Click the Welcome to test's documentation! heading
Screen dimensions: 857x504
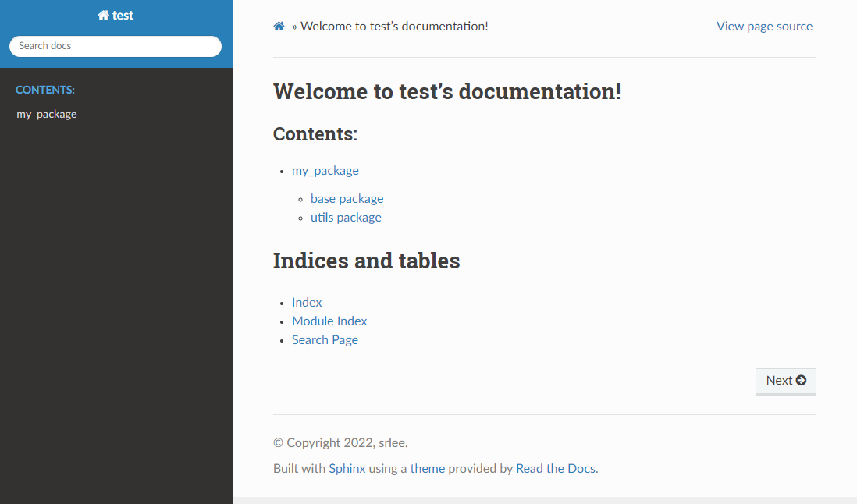coord(446,91)
